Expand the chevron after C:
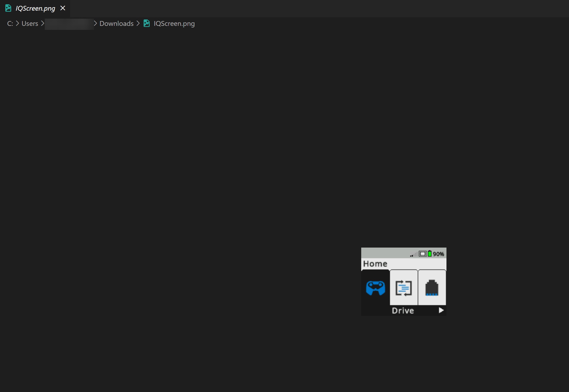This screenshot has width=569, height=392. (x=17, y=23)
